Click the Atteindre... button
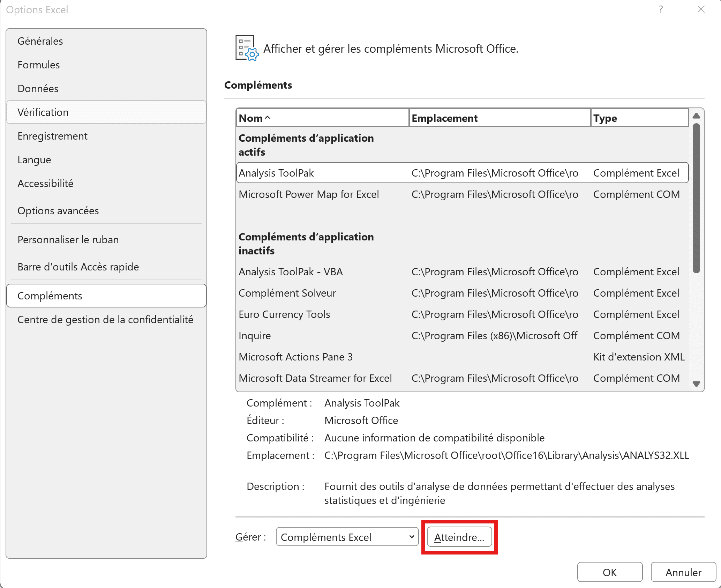Screen dimensions: 721x588 [x=459, y=537]
